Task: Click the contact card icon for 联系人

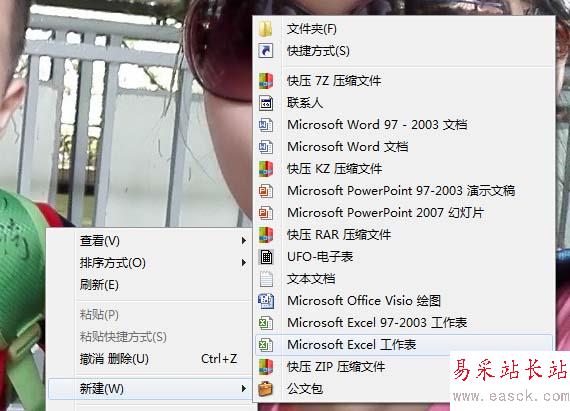Action: [266, 103]
